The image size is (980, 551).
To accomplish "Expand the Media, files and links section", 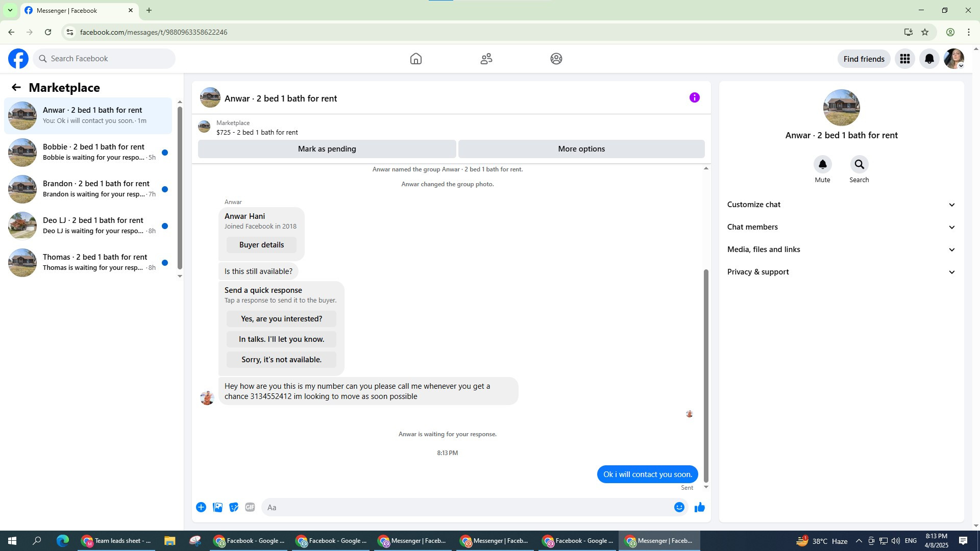I will (x=841, y=249).
